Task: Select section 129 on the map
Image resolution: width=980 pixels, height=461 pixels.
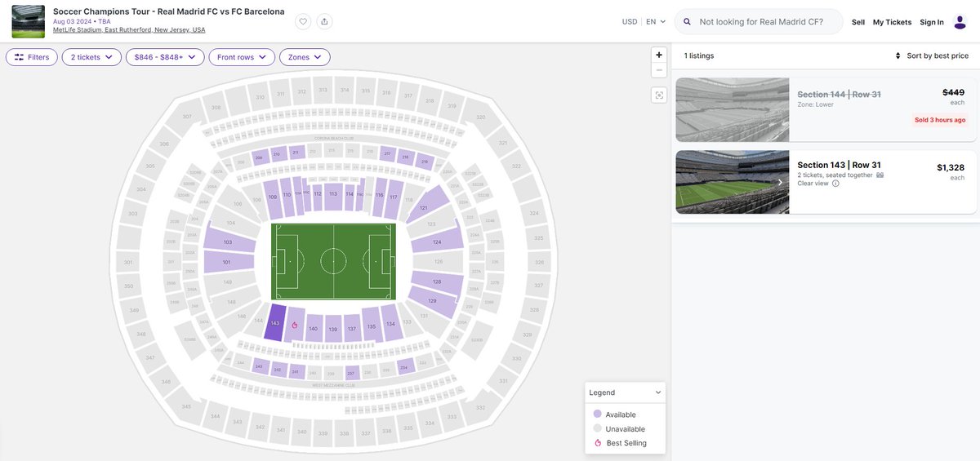Action: tap(434, 300)
